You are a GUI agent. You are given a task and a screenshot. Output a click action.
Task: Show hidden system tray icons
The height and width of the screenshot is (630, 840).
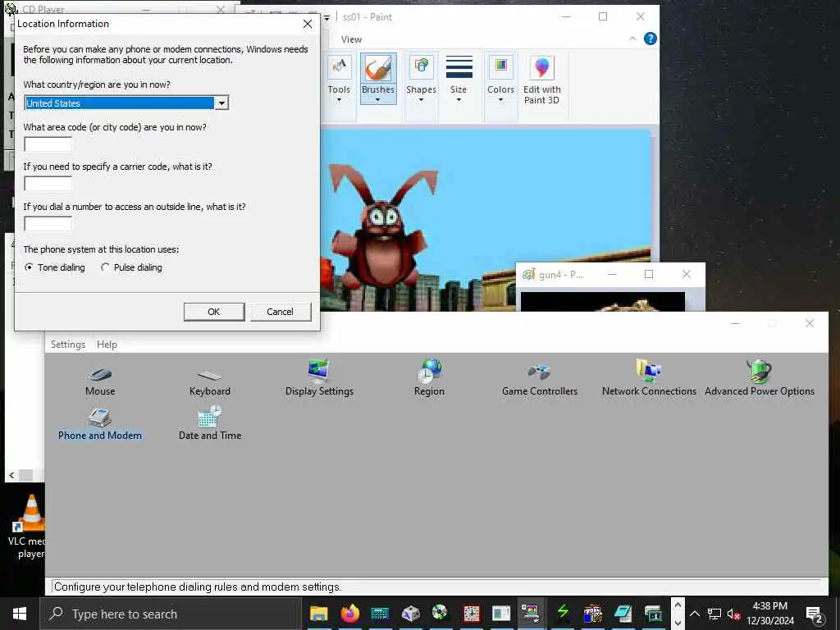[694, 614]
